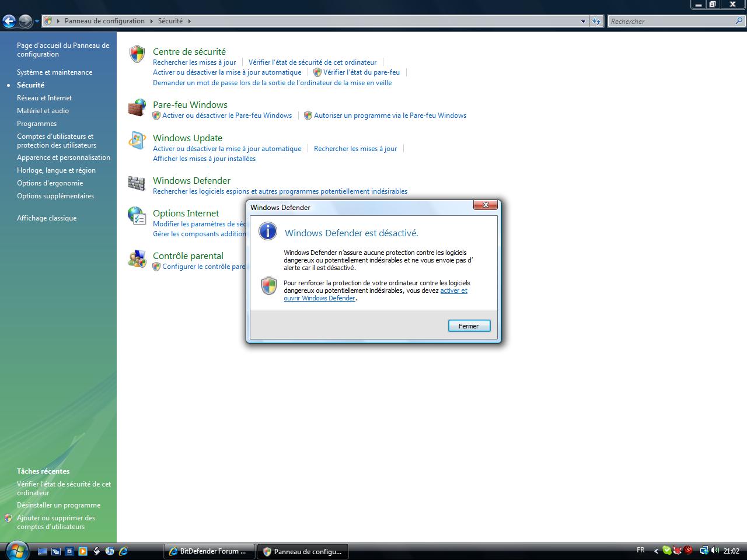Click Show Desktop quick launch icon
The width and height of the screenshot is (747, 560).
[x=43, y=551]
